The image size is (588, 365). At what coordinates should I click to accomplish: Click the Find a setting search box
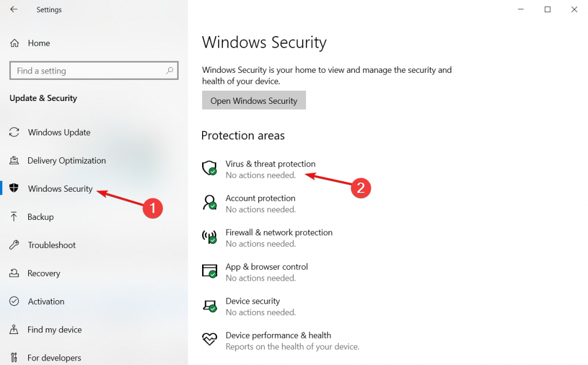point(86,70)
